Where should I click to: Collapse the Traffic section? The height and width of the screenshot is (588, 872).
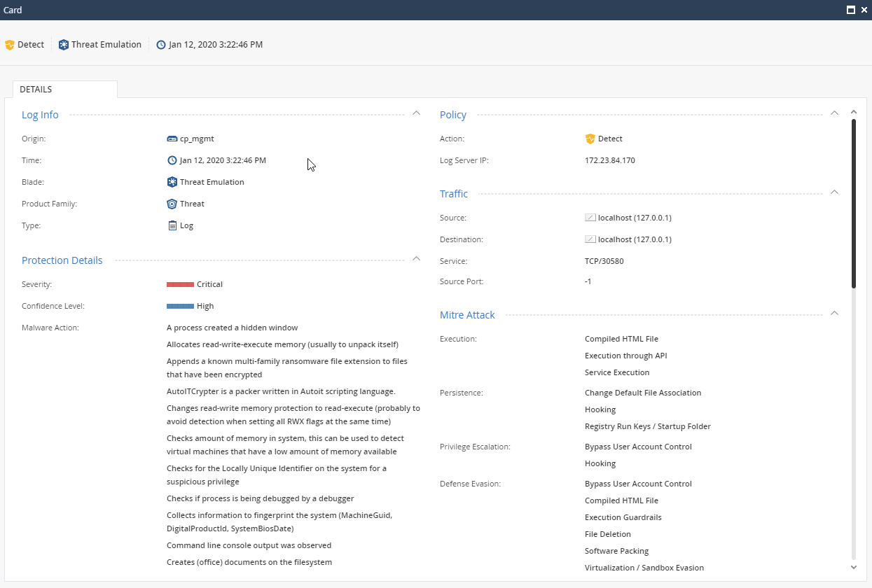pos(834,191)
